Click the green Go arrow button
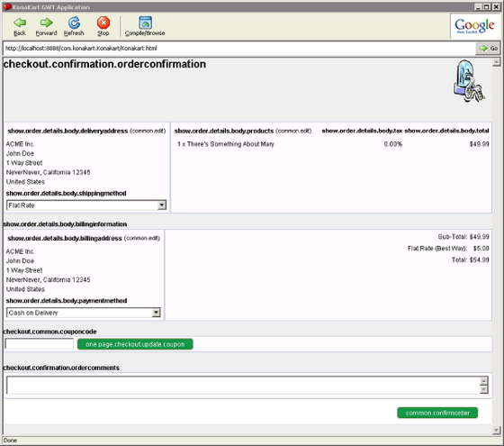The image size is (504, 446). pyautogui.click(x=488, y=49)
